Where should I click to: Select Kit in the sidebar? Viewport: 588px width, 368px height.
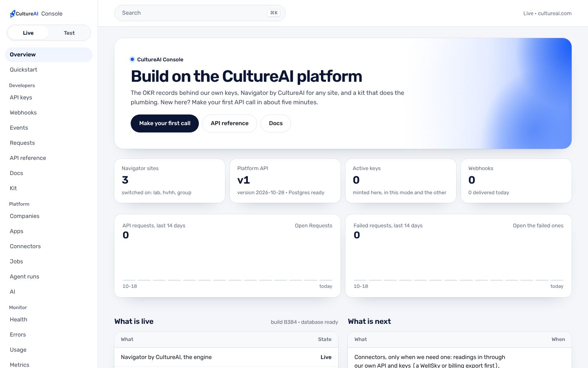(49, 188)
